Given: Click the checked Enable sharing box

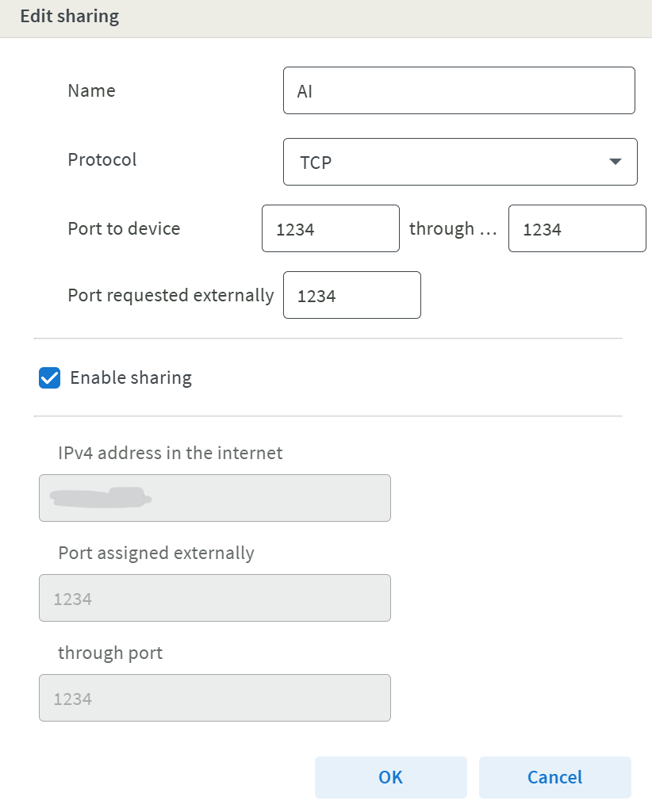Looking at the screenshot, I should click(49, 377).
